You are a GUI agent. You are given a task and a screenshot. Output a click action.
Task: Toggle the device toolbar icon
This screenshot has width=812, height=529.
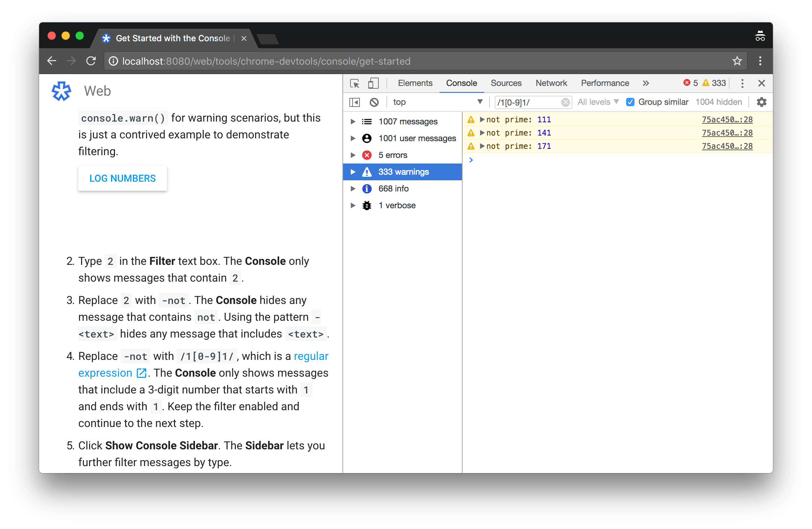(x=373, y=83)
